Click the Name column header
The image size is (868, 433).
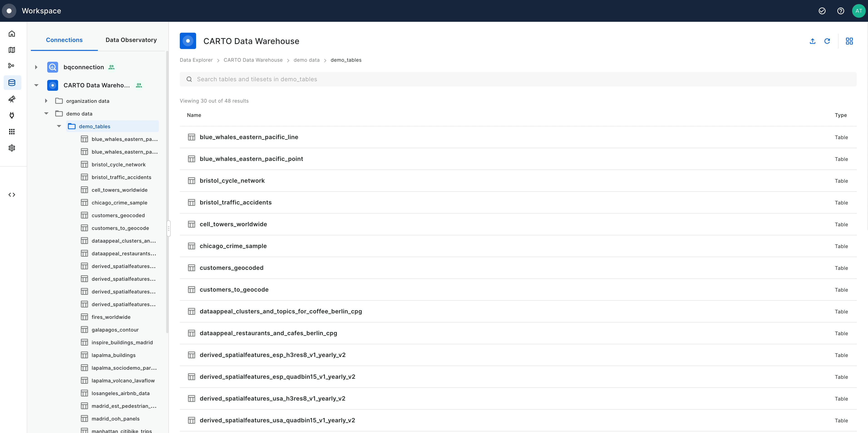point(194,115)
